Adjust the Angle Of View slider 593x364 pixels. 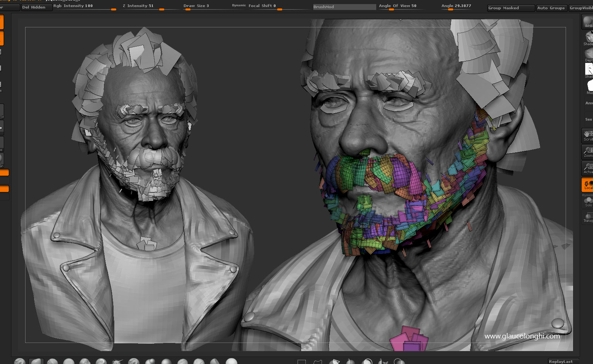[x=401, y=7]
